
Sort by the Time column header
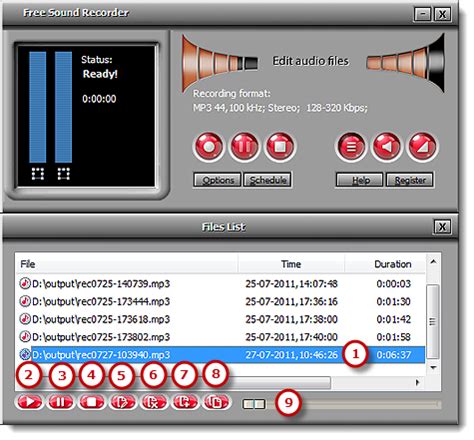click(291, 264)
